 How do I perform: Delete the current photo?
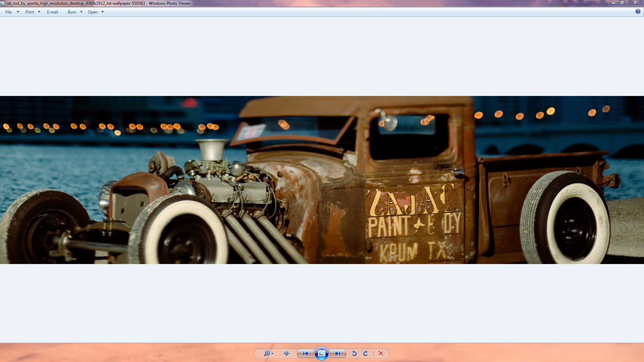[x=381, y=353]
